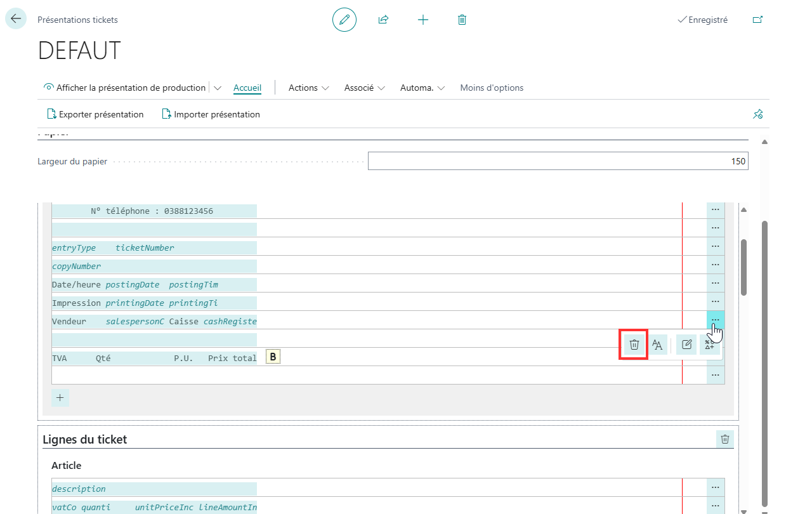
Task: Open options for description line
Action: click(x=716, y=487)
